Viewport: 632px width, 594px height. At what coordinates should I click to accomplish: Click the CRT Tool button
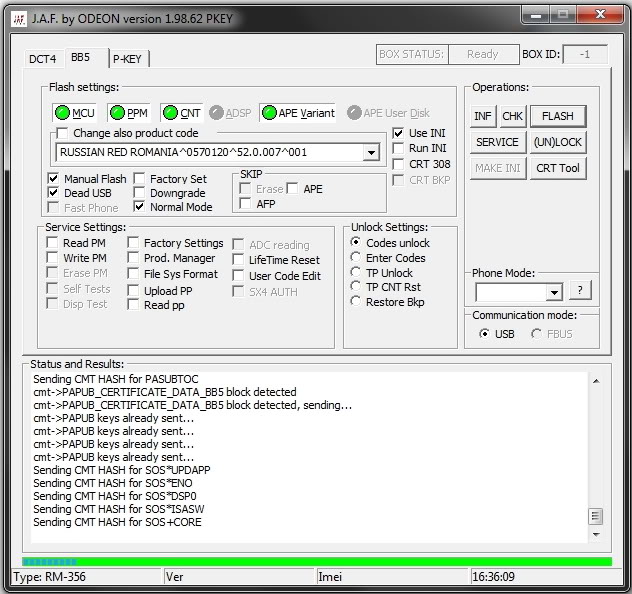(558, 168)
